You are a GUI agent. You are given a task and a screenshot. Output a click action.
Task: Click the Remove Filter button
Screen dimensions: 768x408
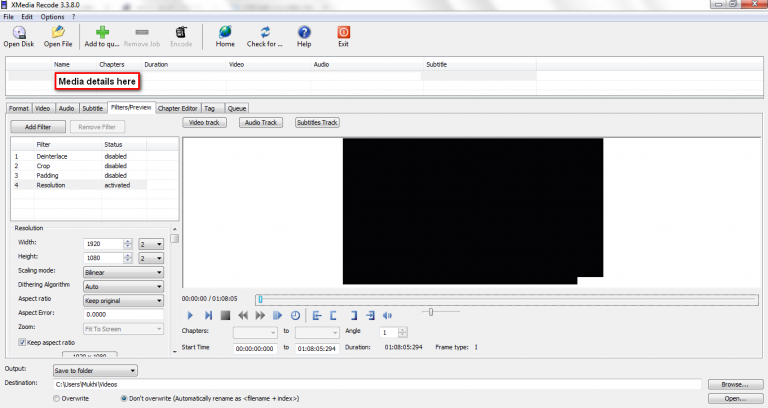pyautogui.click(x=97, y=127)
